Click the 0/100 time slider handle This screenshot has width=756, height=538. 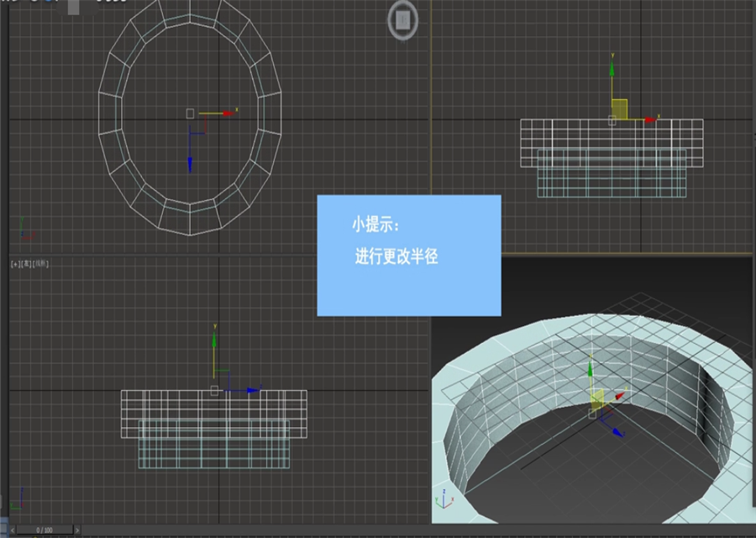(45, 530)
